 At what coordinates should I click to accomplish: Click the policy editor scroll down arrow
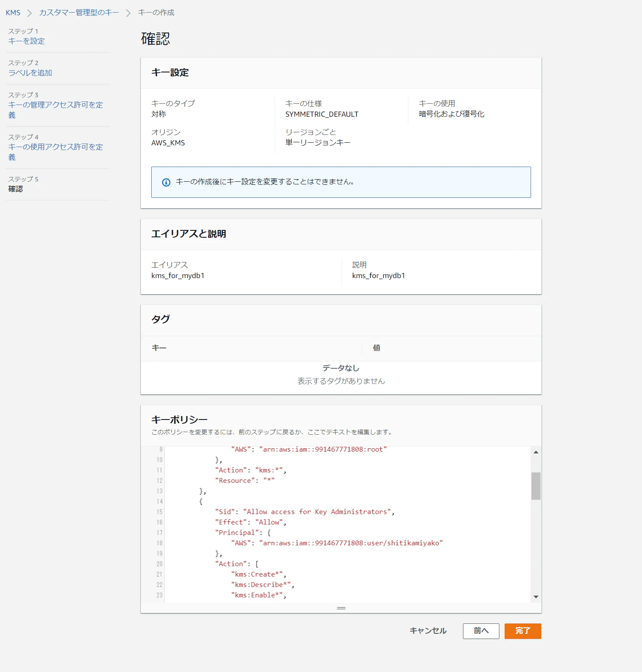[536, 597]
